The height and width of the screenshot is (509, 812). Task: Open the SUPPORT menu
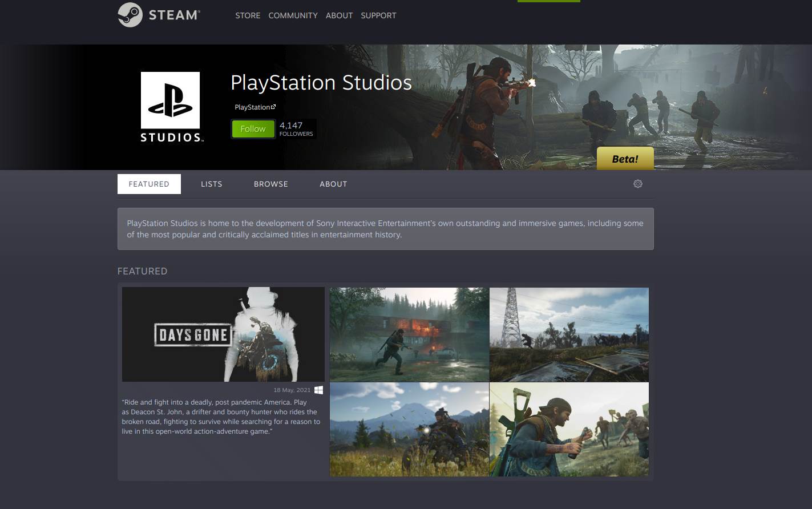tap(378, 15)
